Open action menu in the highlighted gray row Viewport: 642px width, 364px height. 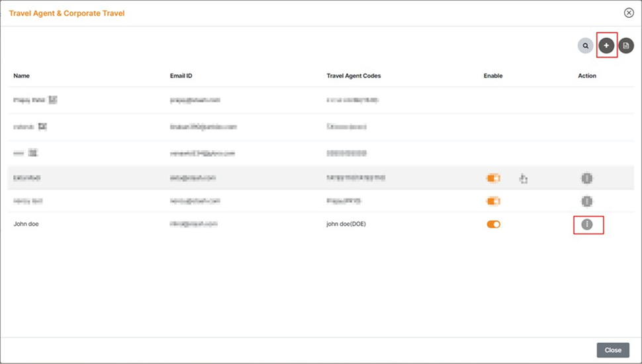coord(587,178)
